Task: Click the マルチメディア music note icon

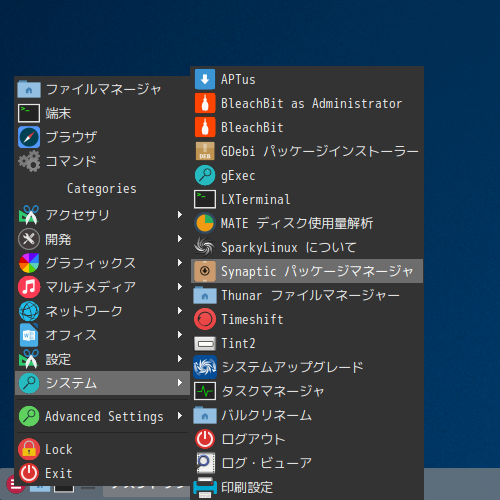Action: pos(29,287)
